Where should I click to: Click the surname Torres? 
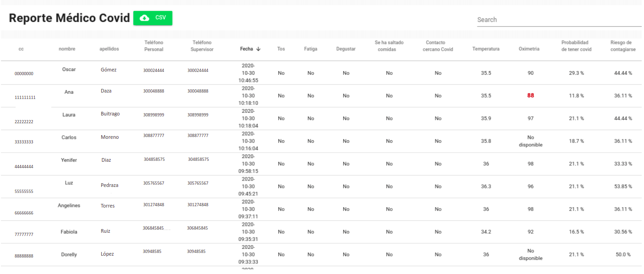tap(108, 206)
